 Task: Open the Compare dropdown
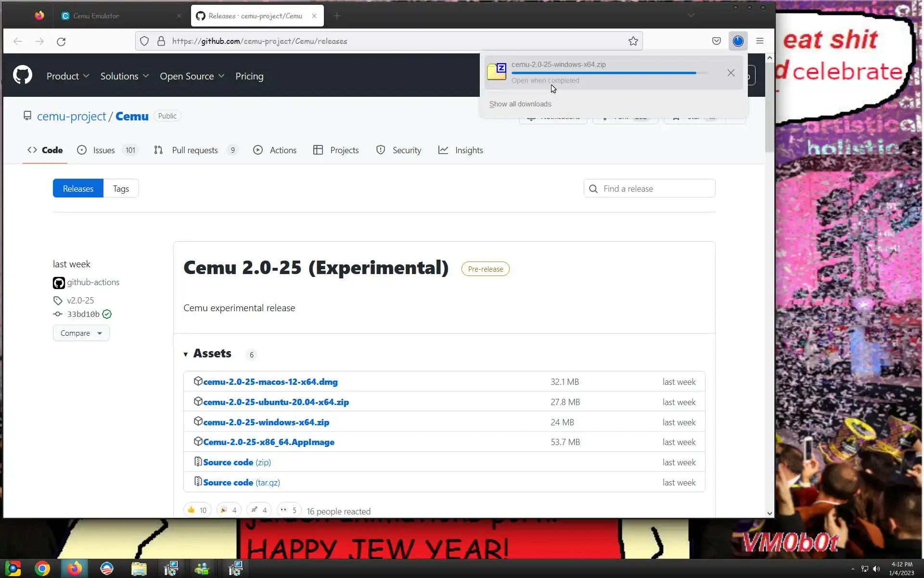click(x=81, y=333)
